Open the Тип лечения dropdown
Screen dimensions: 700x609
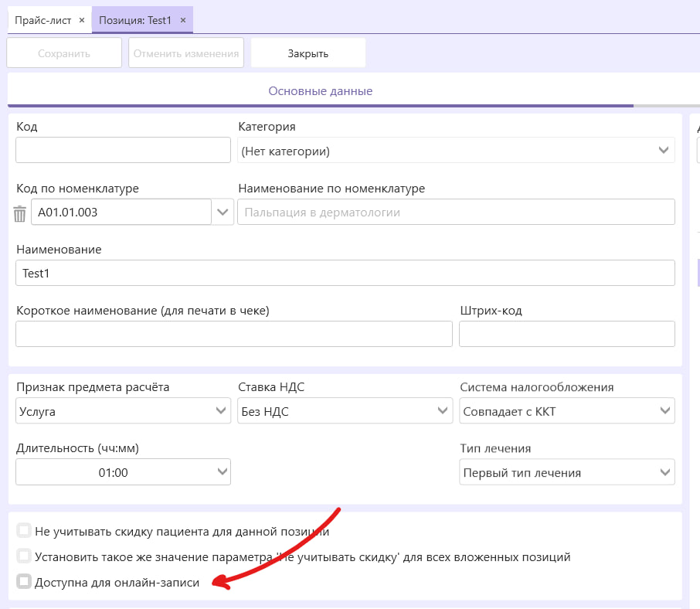[x=567, y=472]
